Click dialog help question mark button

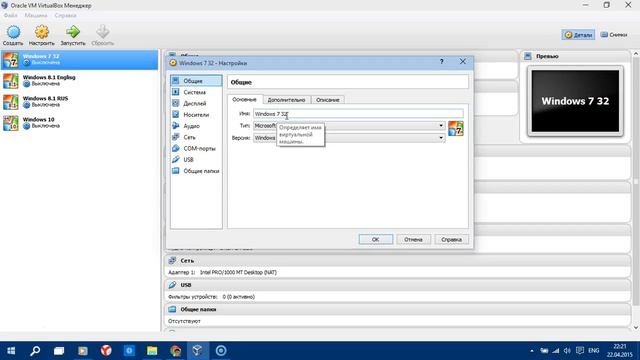coord(441,62)
